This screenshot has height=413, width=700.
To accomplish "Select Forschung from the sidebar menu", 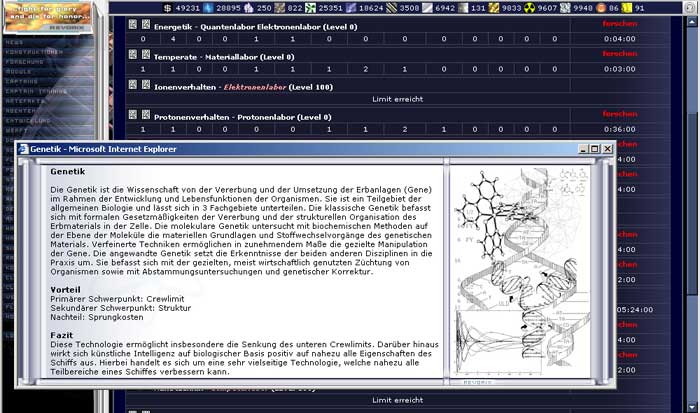I will coord(23,61).
